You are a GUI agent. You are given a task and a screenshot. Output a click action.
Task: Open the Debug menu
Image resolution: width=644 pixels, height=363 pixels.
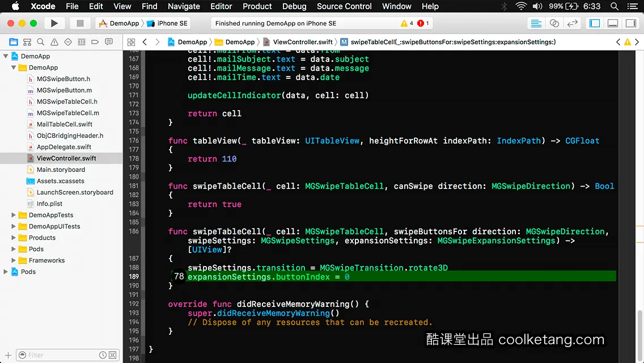[294, 6]
